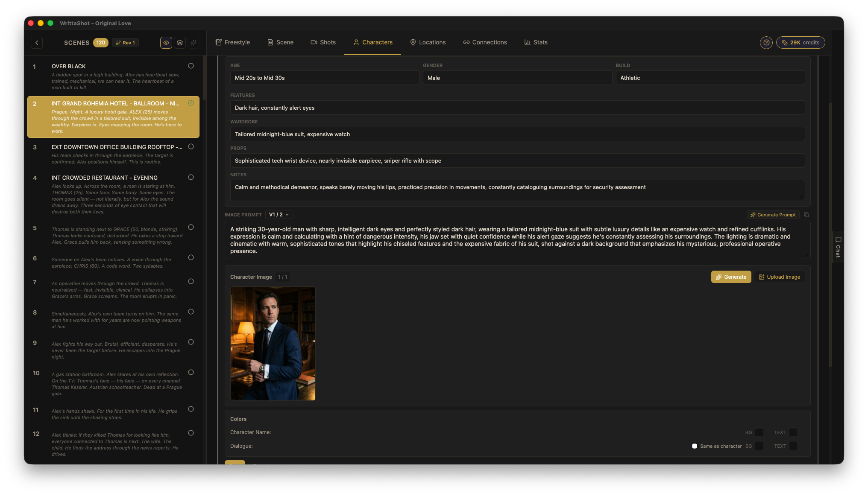Open the V1 / 2 prompt version dropdown
868x496 pixels.
(x=279, y=215)
